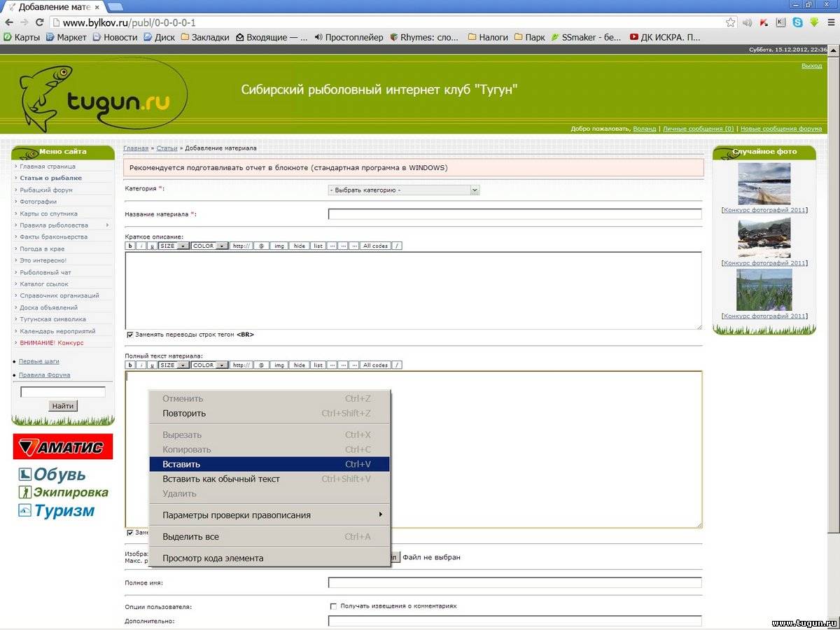Choose 'Выделить все' in the context menu
Viewport: 840px width, 630px height.
tap(269, 537)
